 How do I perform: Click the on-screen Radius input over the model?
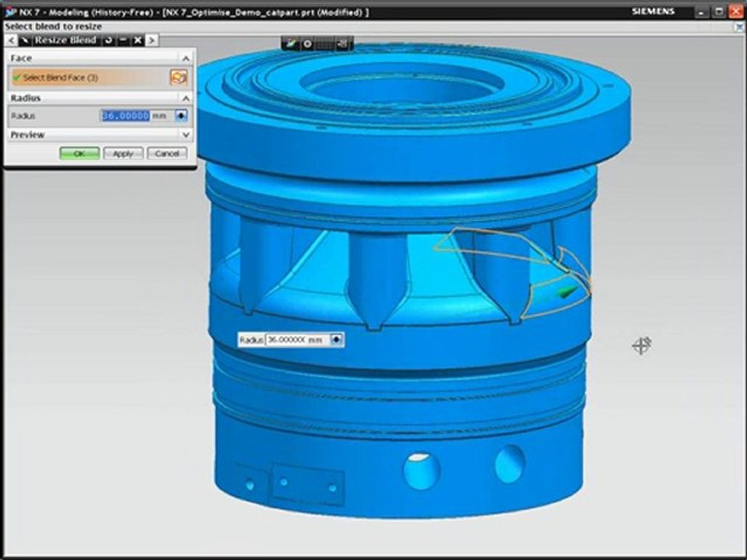coord(297,340)
